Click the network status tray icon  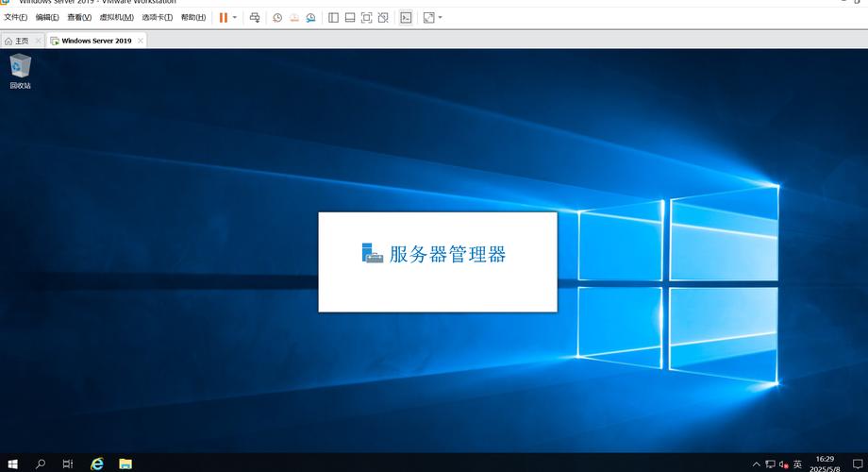click(x=770, y=464)
